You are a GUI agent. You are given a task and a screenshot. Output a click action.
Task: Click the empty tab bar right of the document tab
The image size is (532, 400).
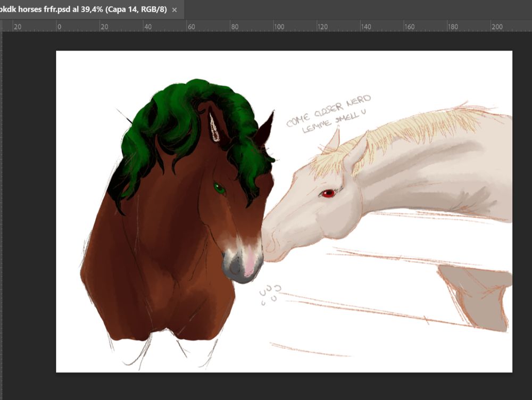point(356,10)
